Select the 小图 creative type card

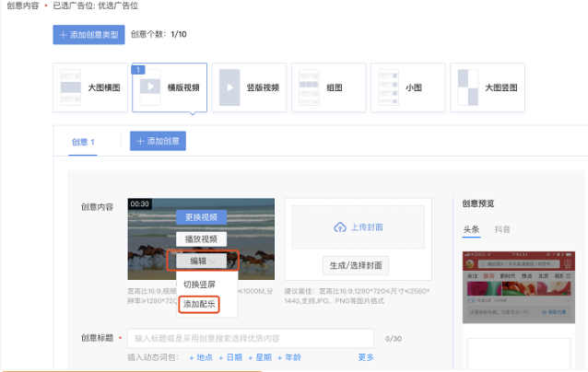point(407,87)
